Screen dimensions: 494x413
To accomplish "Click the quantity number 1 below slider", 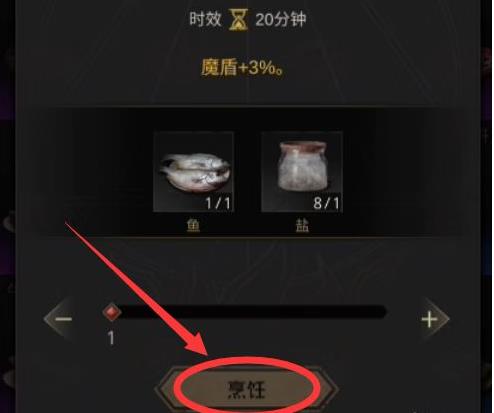I will pos(111,338).
